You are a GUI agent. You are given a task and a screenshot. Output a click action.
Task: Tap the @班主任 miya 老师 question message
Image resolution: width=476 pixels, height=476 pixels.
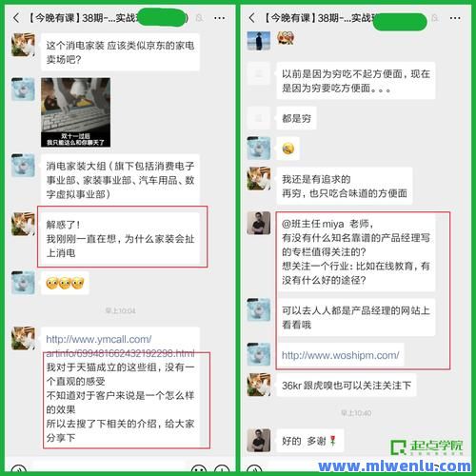(356, 252)
